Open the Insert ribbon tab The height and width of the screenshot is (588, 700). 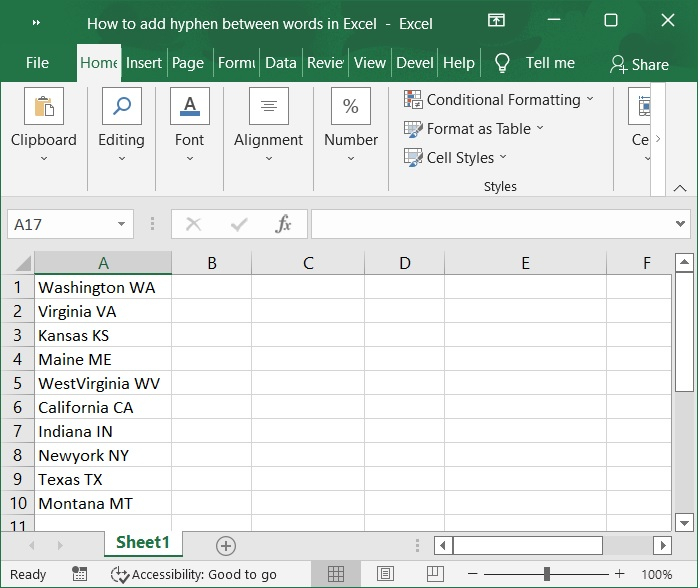143,63
